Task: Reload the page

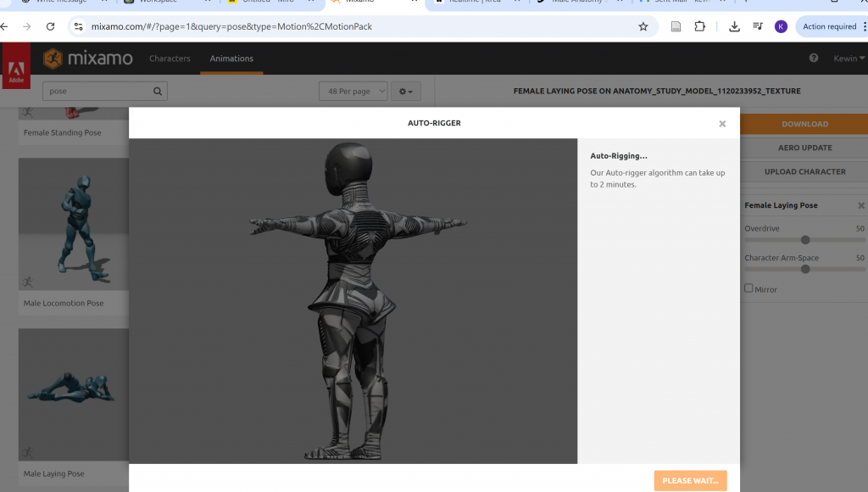Action: tap(50, 26)
